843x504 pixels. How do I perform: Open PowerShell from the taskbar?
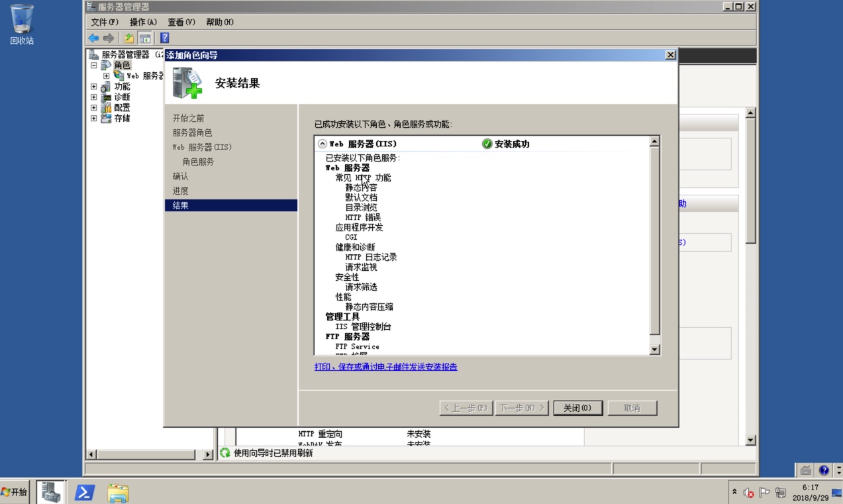(x=85, y=492)
